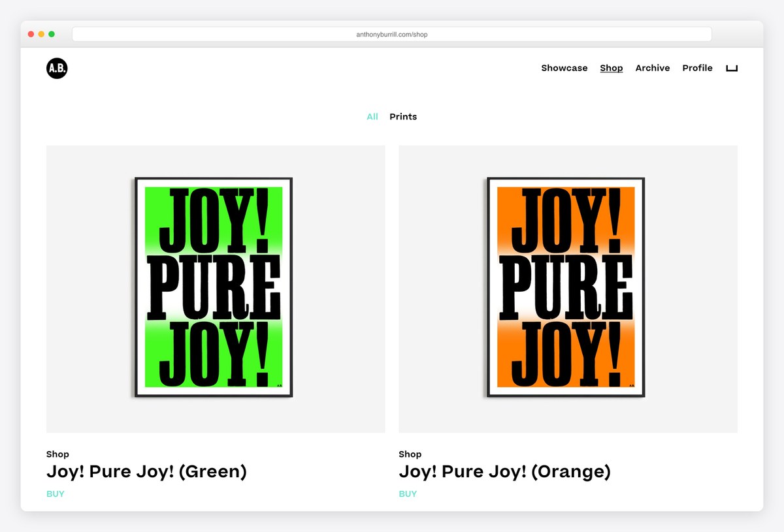
Task: Maximize the window with the green button
Action: (52, 34)
